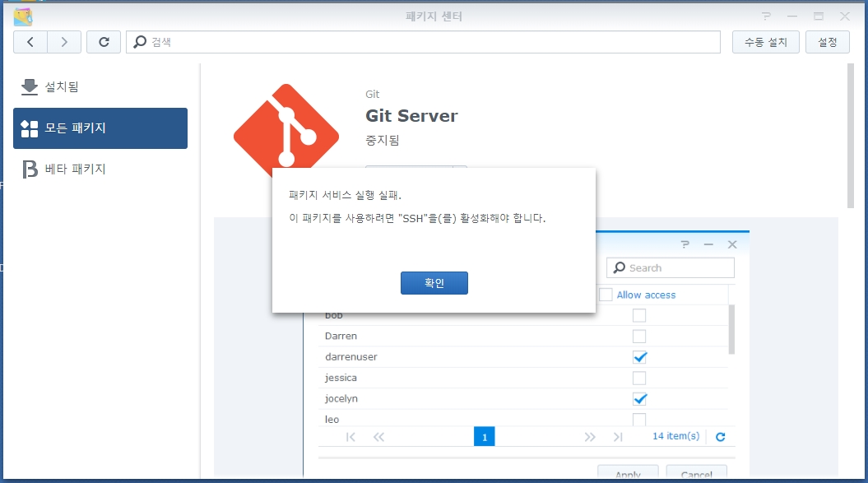Click the Git Server logo icon
The image size is (868, 483).
click(x=286, y=130)
